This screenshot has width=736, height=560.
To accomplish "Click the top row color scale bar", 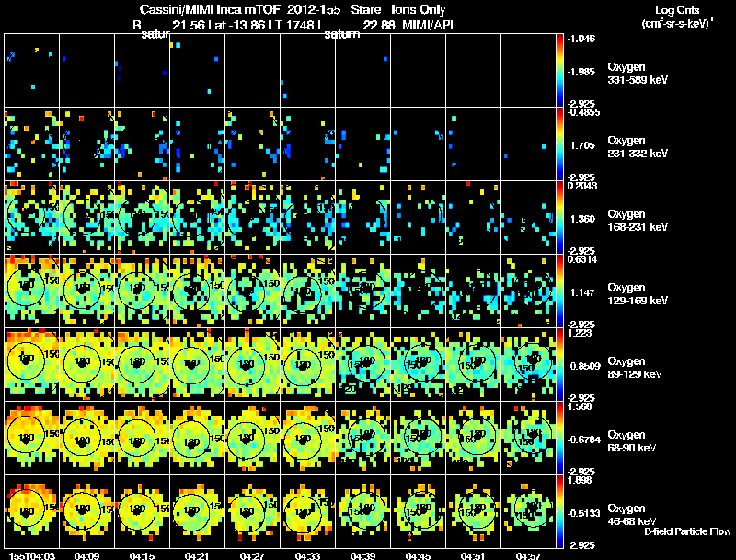I will pos(559,70).
